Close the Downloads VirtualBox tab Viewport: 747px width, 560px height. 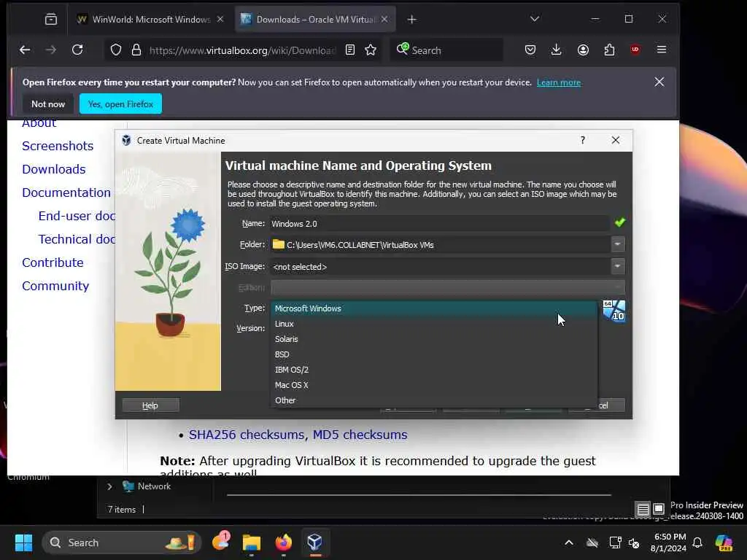click(384, 20)
